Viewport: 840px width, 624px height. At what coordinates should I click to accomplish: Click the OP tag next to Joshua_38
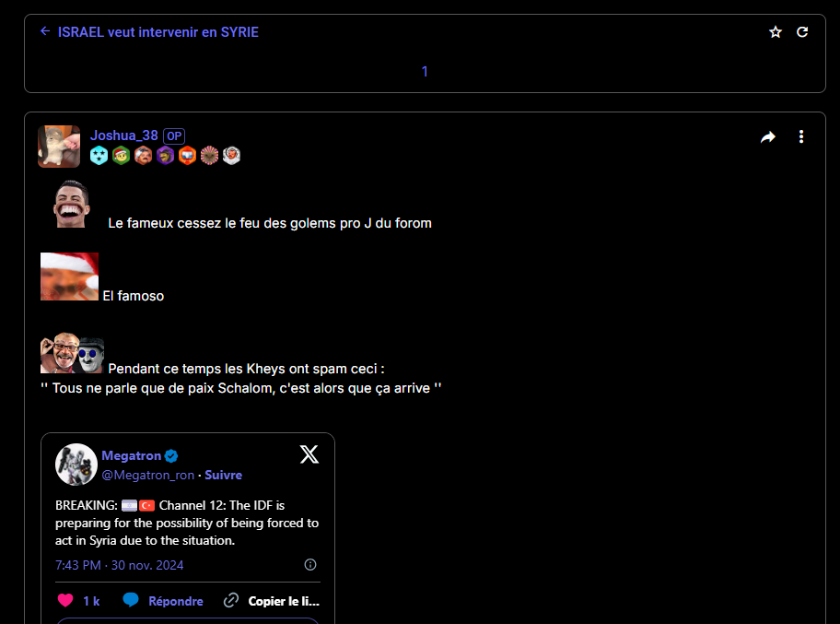pos(174,136)
